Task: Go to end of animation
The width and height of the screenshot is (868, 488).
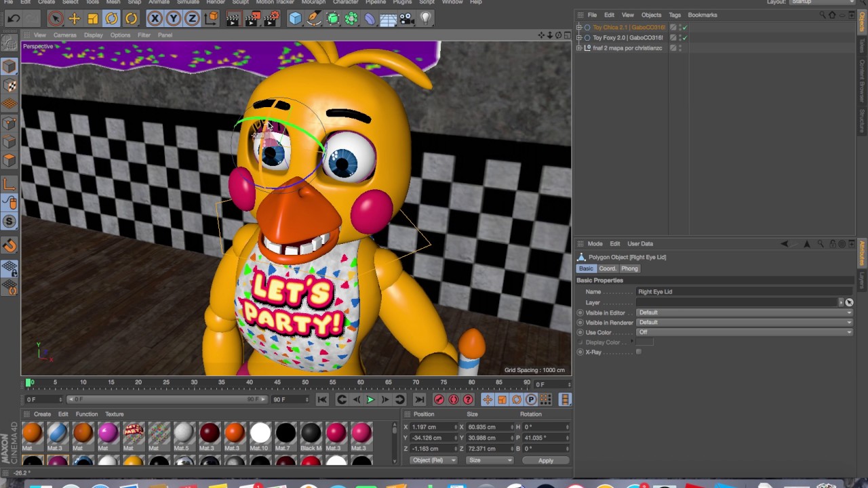Action: pos(419,400)
